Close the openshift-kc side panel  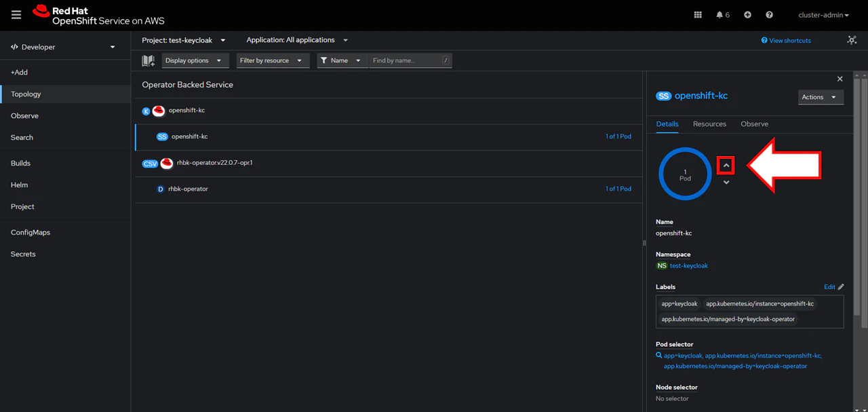(x=840, y=79)
